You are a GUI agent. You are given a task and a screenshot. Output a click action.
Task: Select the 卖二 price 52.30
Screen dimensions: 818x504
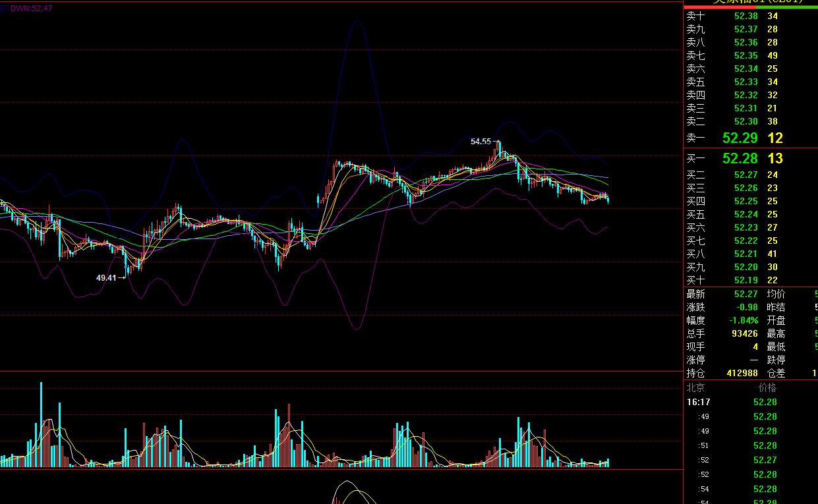(x=746, y=121)
